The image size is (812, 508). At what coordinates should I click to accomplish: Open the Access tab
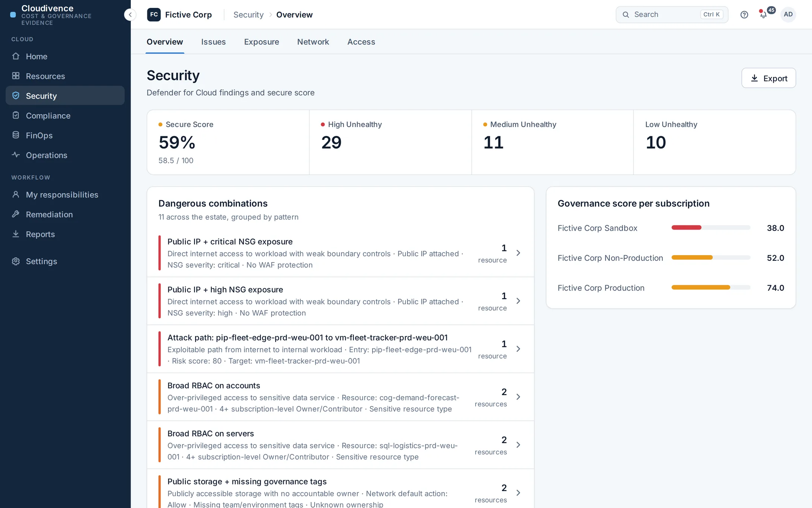(361, 42)
